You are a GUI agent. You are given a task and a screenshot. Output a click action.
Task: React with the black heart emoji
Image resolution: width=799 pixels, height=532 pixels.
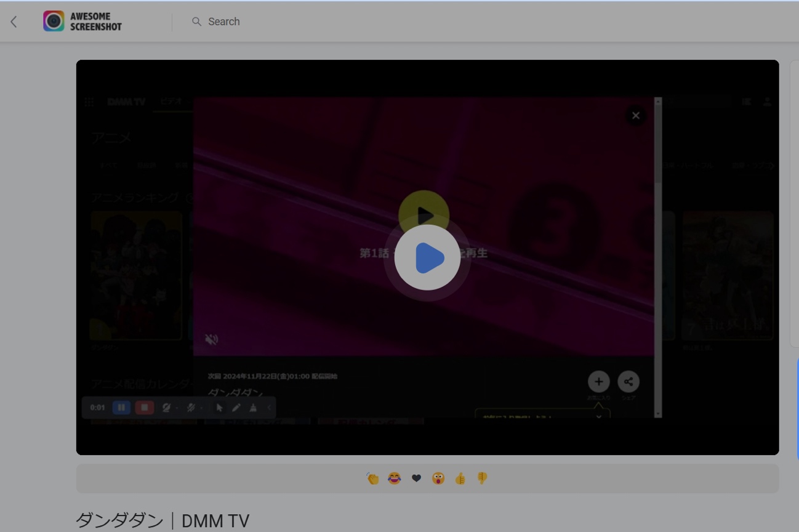[417, 478]
